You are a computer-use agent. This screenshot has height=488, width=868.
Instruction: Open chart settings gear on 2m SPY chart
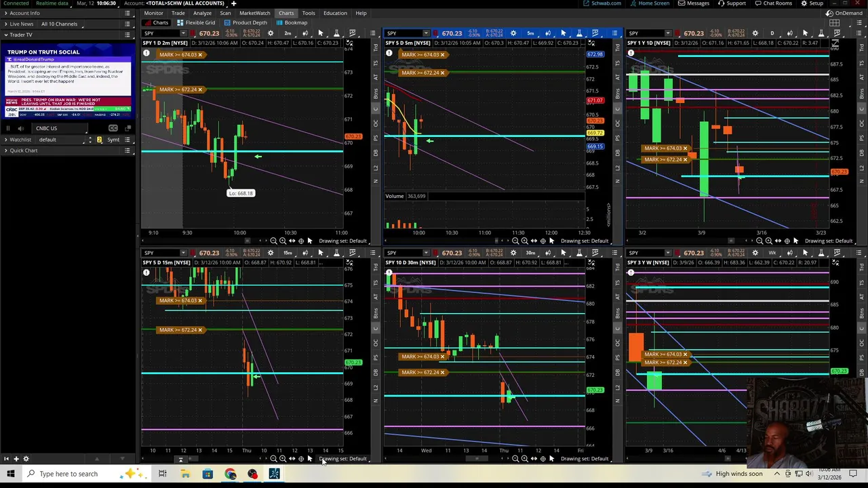(270, 33)
